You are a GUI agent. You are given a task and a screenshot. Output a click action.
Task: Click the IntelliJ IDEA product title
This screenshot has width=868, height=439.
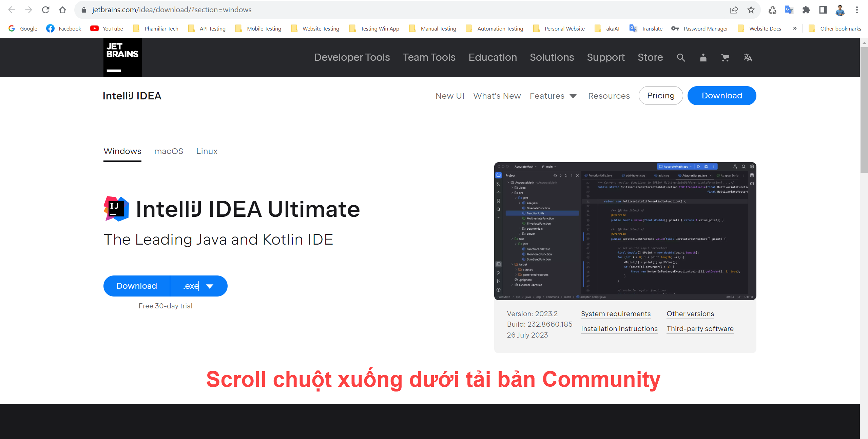click(x=132, y=96)
